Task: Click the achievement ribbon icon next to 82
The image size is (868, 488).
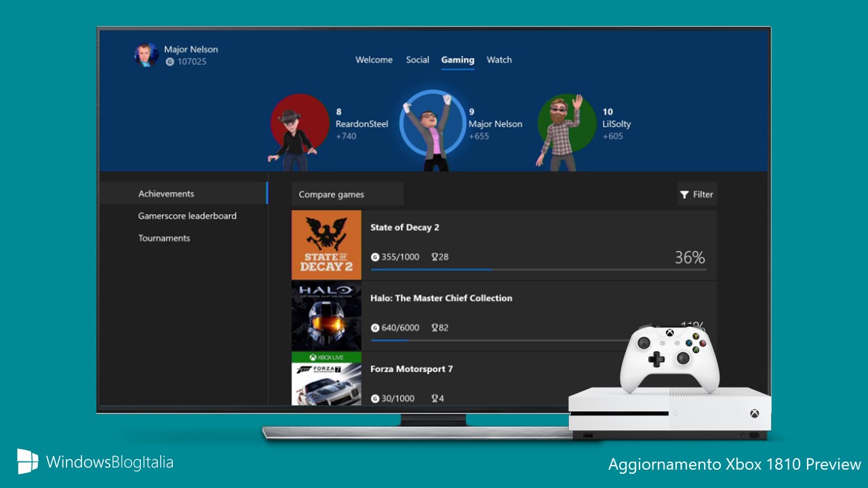Action: (435, 327)
